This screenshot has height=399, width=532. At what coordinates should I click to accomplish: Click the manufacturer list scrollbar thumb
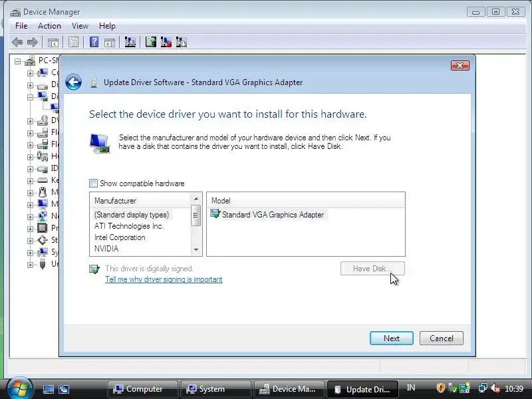click(196, 215)
